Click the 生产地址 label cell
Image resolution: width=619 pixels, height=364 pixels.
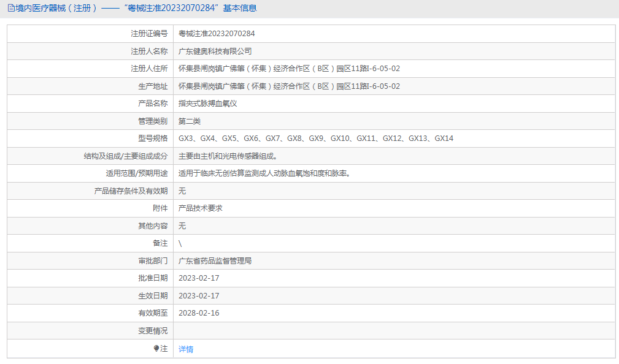(x=90, y=86)
